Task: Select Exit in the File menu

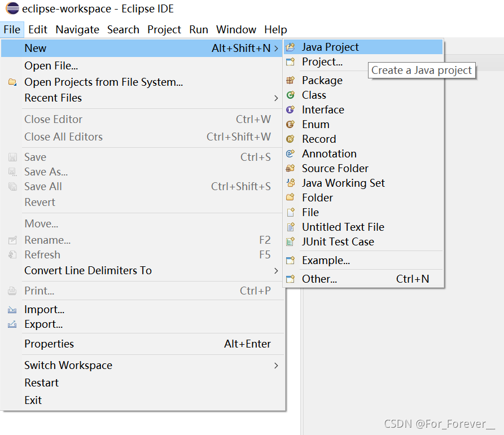Action: point(143,401)
